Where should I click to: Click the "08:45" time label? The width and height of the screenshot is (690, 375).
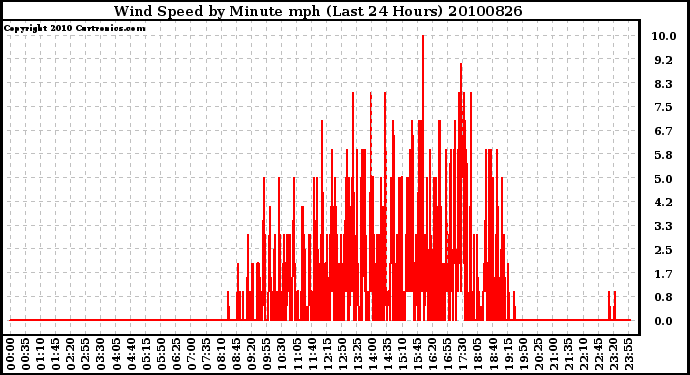point(236,354)
